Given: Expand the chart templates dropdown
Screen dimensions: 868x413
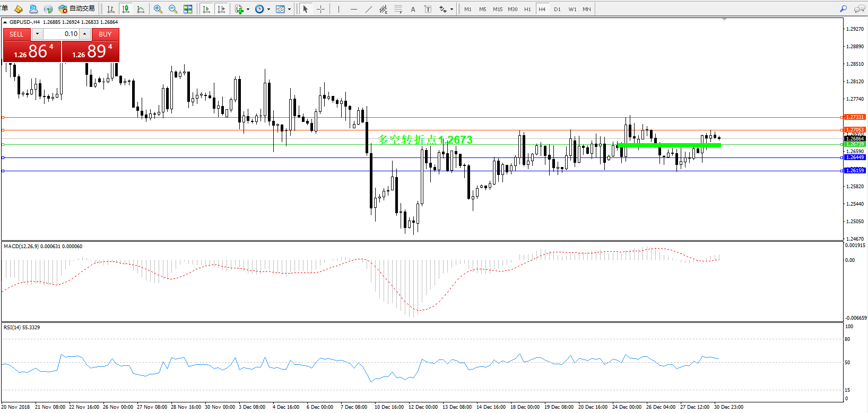Looking at the screenshot, I should point(289,9).
